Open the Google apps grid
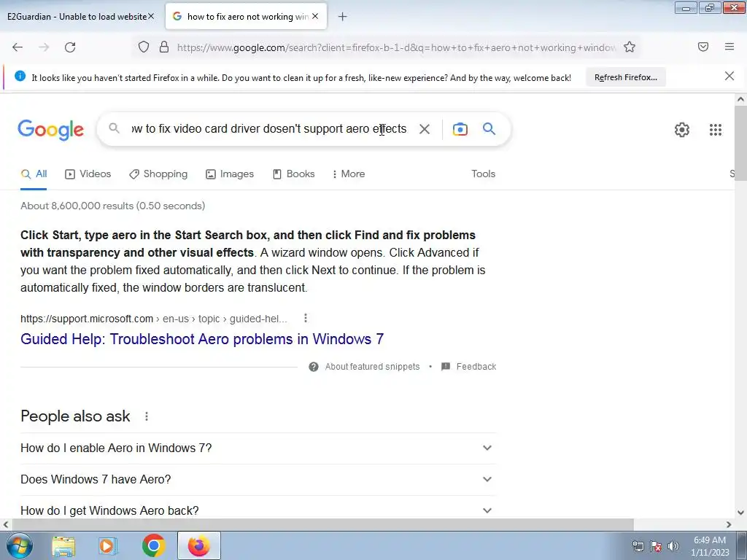Image resolution: width=747 pixels, height=560 pixels. pyautogui.click(x=716, y=130)
